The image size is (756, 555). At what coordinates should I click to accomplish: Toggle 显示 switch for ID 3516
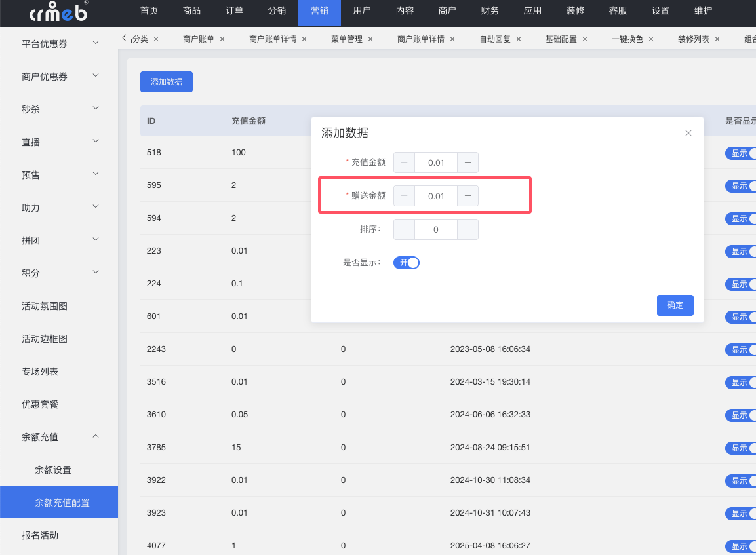click(740, 383)
